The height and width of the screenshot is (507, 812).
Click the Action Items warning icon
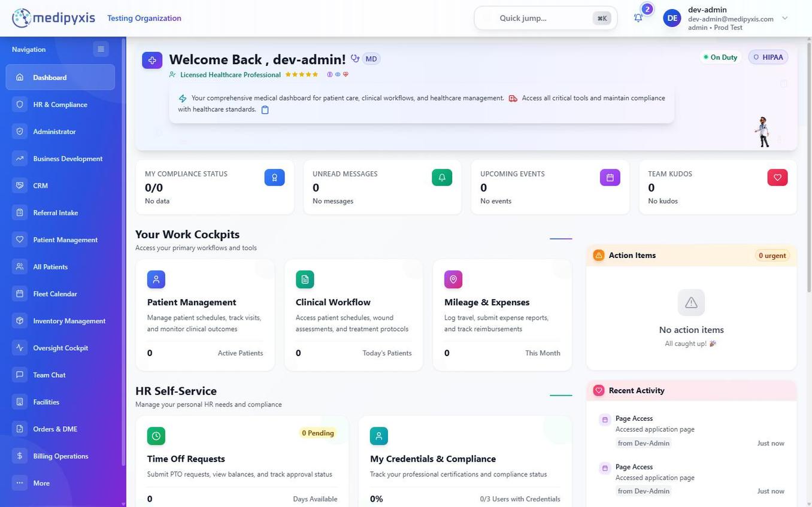coord(599,255)
